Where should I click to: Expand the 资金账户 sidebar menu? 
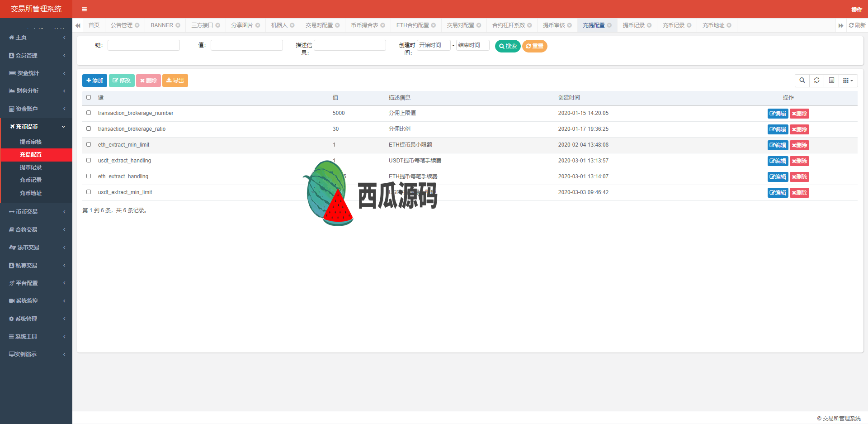coord(36,109)
